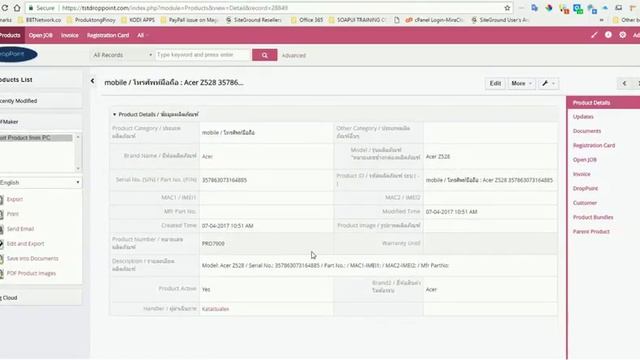Select Product Details side tab
The image size is (640, 360).
[603, 103]
